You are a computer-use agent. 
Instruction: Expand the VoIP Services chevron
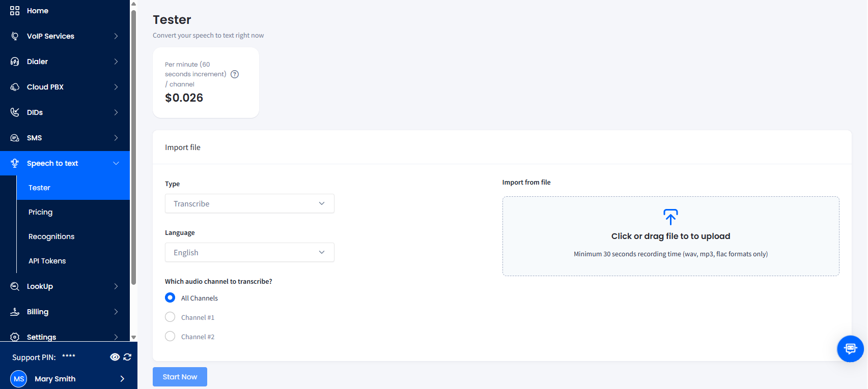point(116,36)
